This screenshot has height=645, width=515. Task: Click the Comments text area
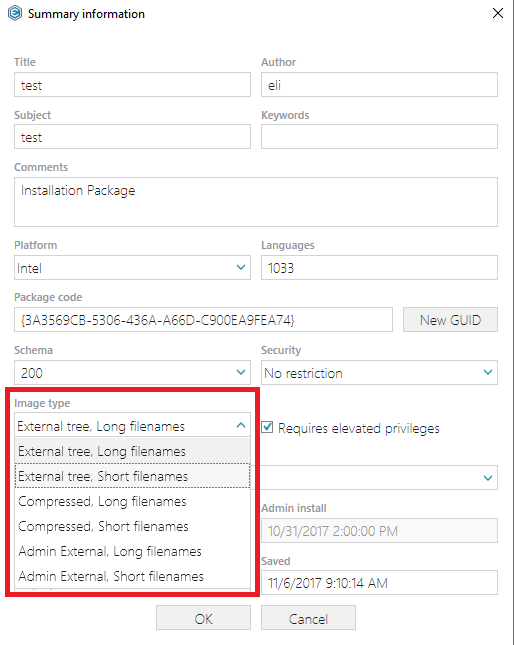point(256,202)
